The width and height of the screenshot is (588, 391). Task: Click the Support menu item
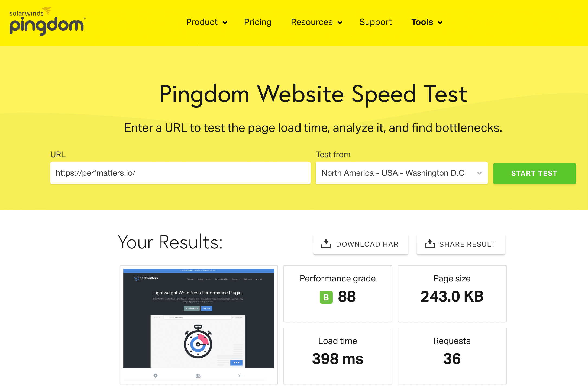(374, 22)
